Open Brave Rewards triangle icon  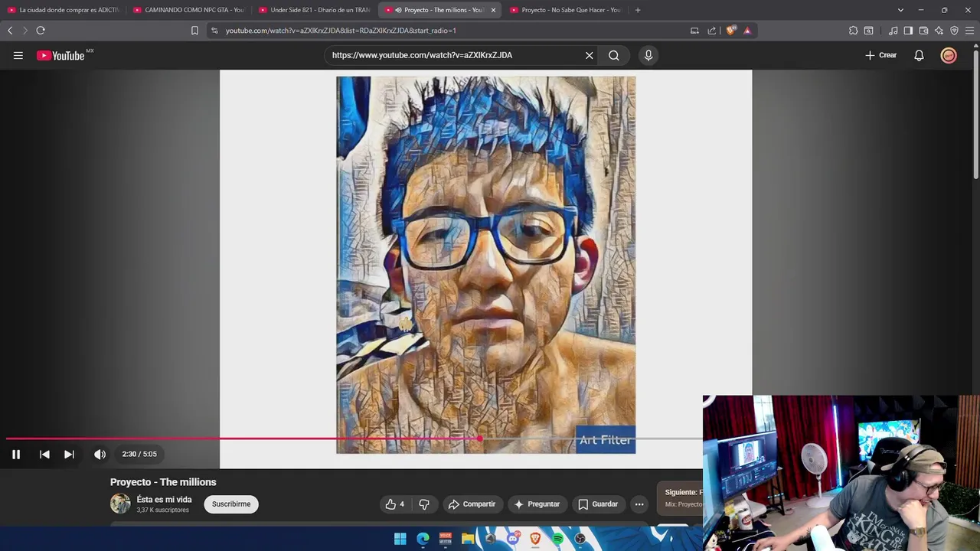tap(747, 31)
